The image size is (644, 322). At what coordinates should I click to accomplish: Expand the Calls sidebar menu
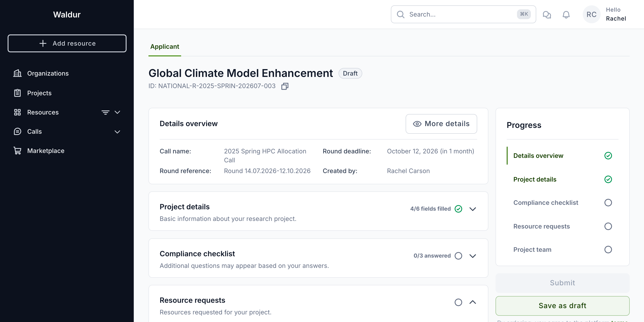tap(117, 131)
